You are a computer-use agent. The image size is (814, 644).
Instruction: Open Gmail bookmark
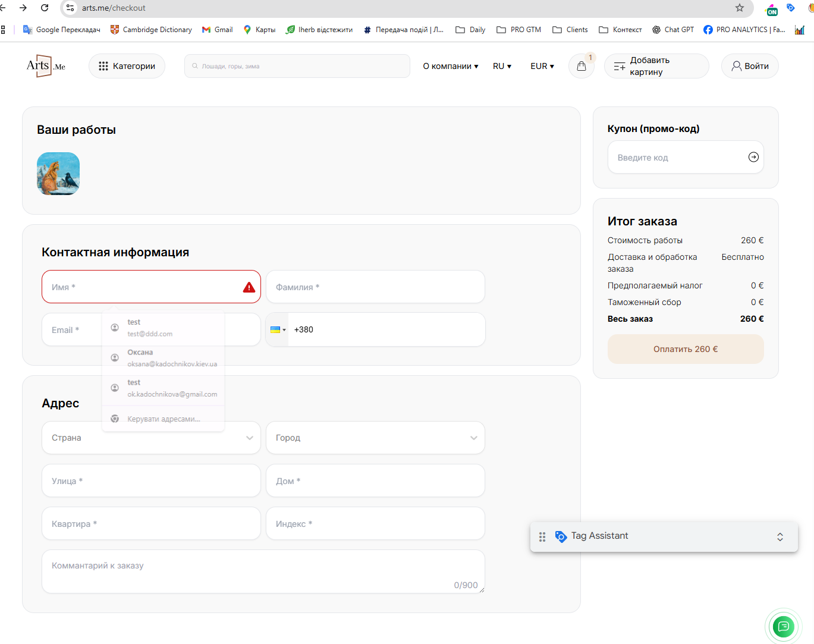pyautogui.click(x=217, y=30)
